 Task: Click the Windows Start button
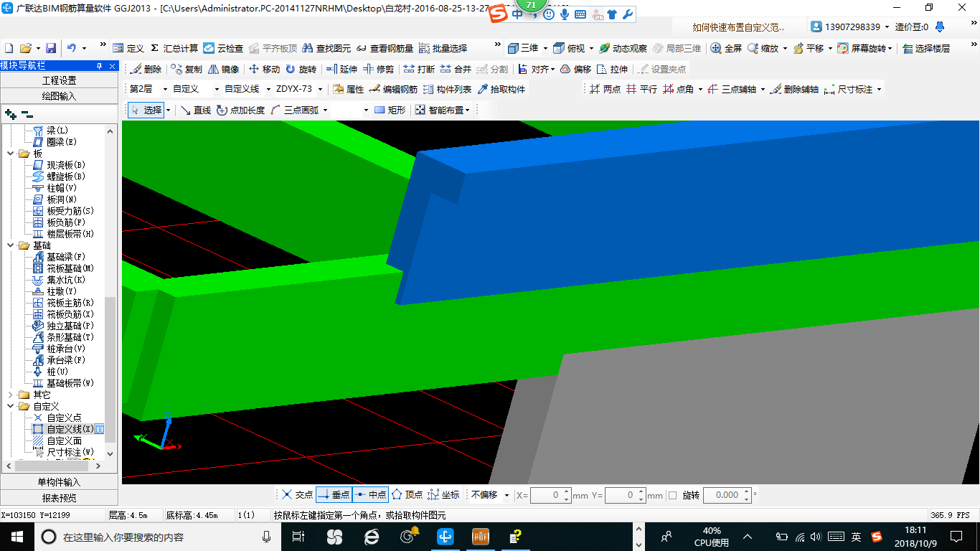point(17,536)
